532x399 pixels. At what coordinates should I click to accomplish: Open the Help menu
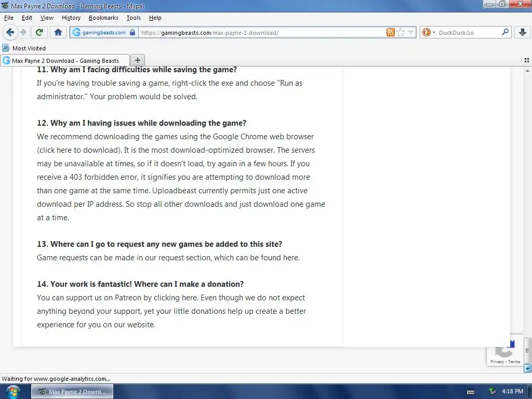coord(155,18)
